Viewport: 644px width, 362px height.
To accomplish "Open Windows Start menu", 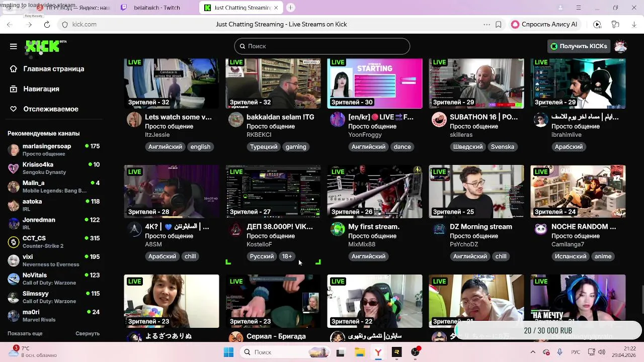I will pos(228,352).
